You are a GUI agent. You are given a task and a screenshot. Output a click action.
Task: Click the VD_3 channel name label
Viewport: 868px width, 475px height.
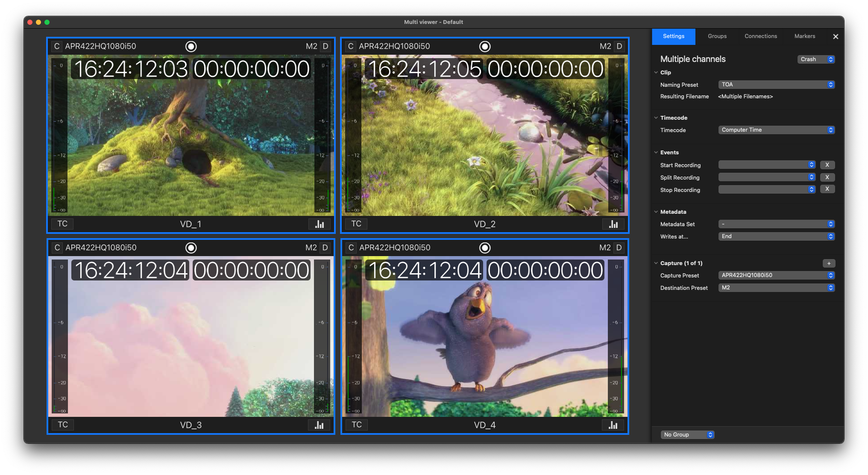coord(191,425)
